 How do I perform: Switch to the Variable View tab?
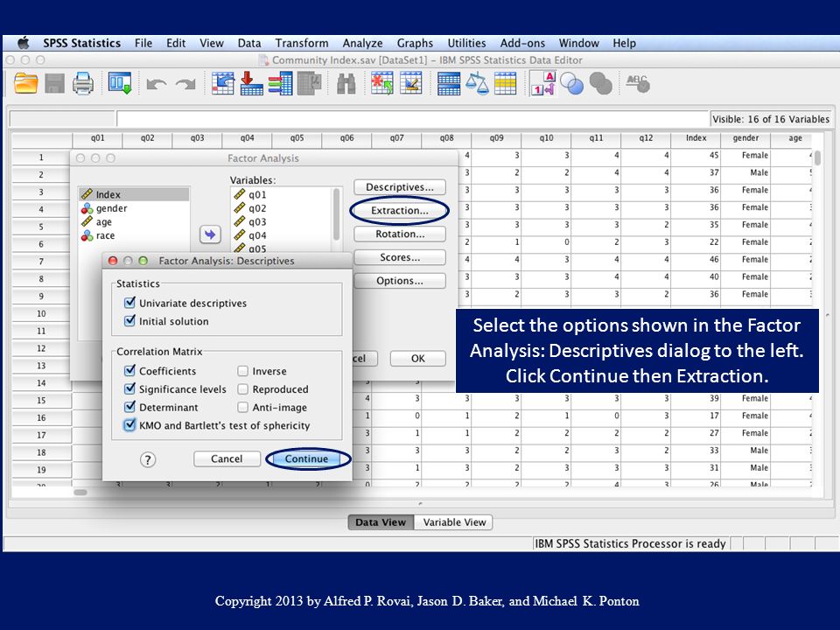pos(454,521)
